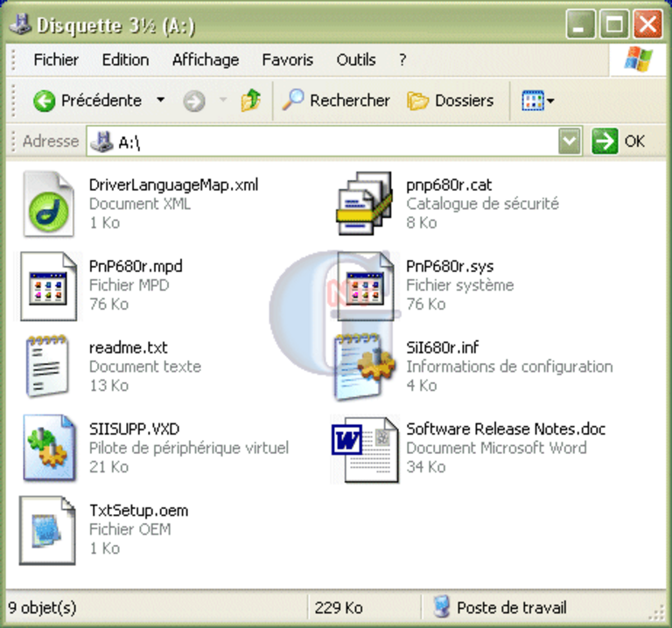Open the Fichier menu
Image resolution: width=672 pixels, height=628 pixels.
tap(56, 60)
